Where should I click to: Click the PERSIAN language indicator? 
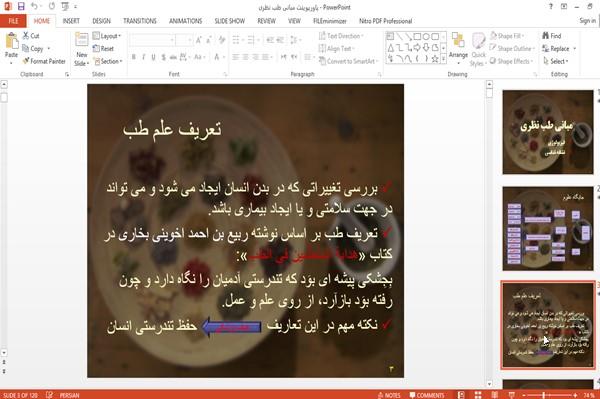tap(69, 395)
